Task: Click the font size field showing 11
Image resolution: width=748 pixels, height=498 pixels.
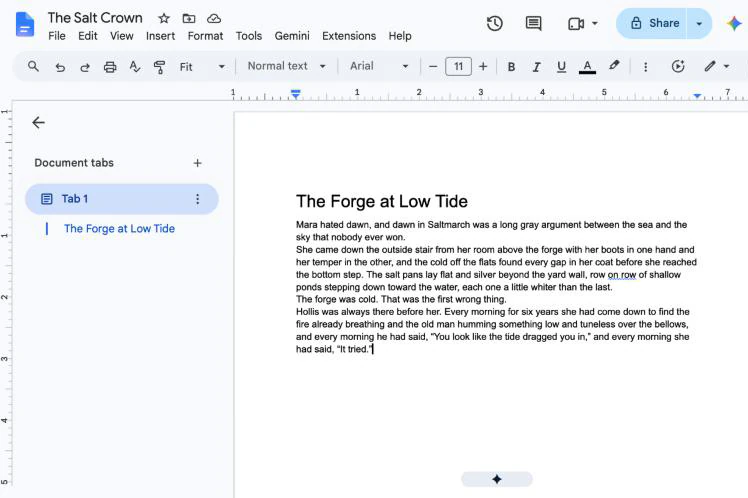Action: click(458, 66)
